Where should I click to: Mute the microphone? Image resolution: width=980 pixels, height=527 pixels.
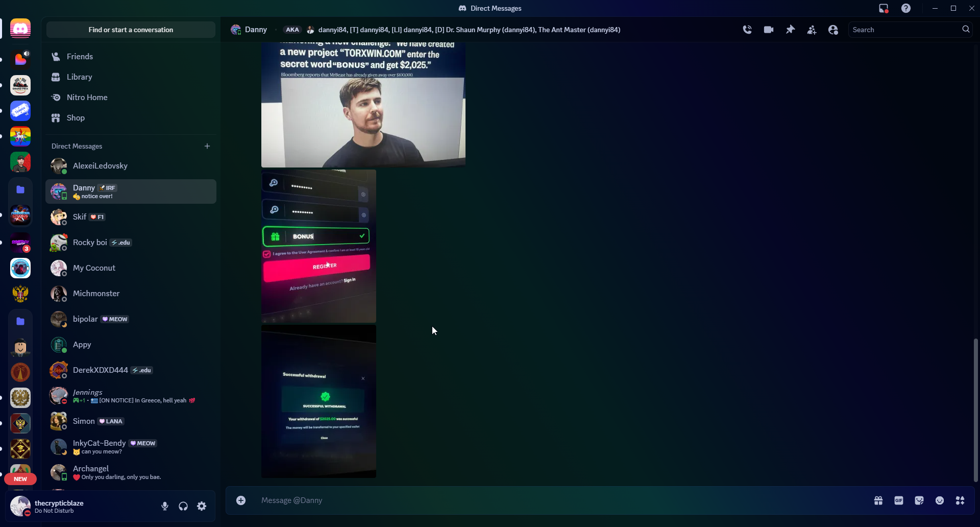click(x=165, y=506)
